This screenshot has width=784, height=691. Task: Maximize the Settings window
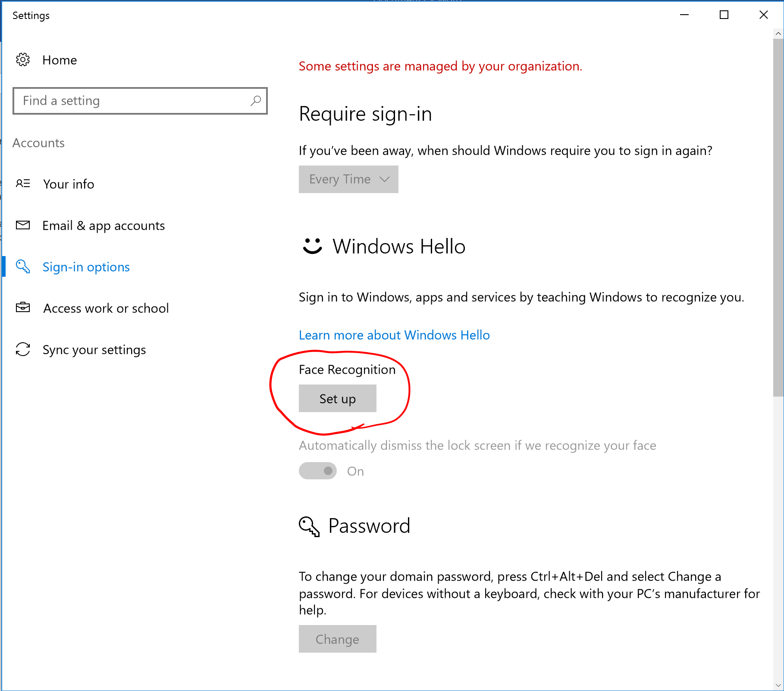click(724, 15)
